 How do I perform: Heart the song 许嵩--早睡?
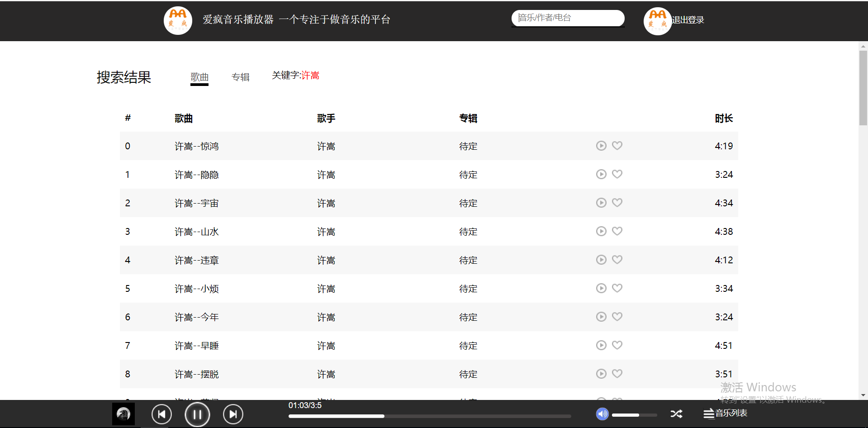[617, 345]
